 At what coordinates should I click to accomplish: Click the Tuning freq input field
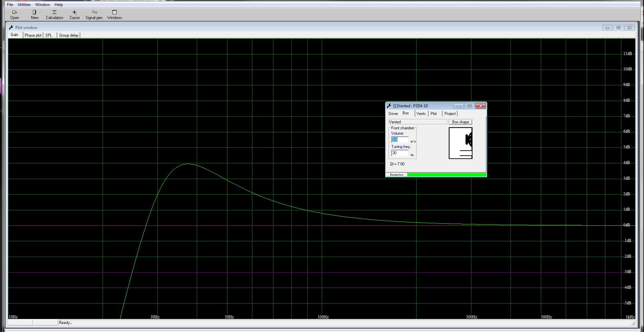400,153
